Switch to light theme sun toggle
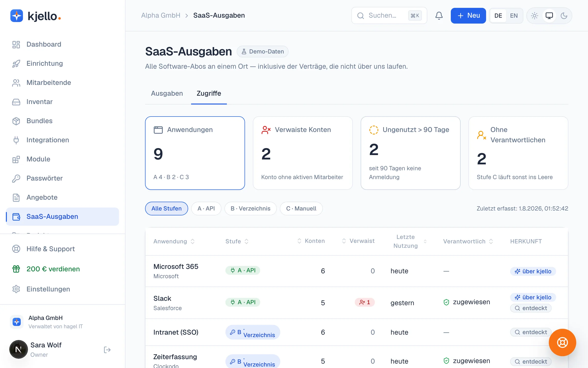 click(535, 16)
